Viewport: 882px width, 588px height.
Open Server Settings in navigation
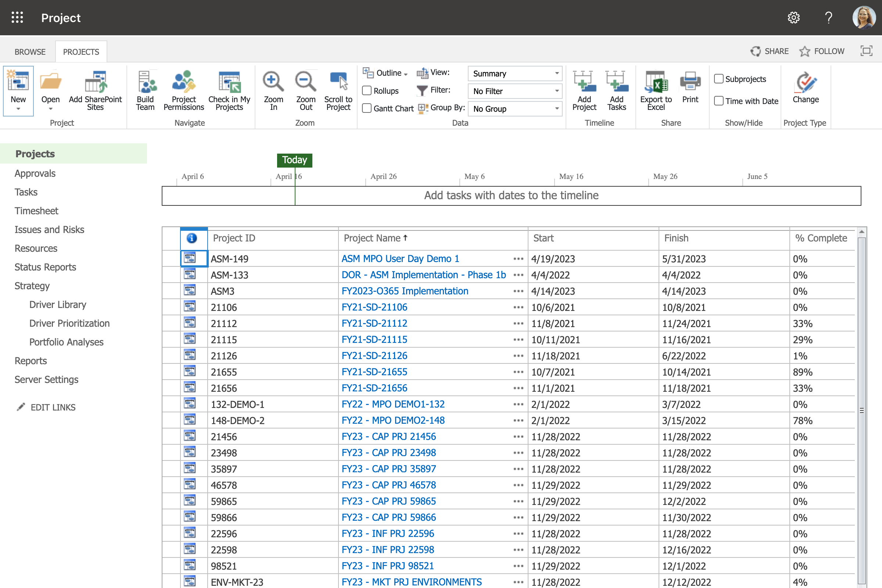(x=47, y=380)
